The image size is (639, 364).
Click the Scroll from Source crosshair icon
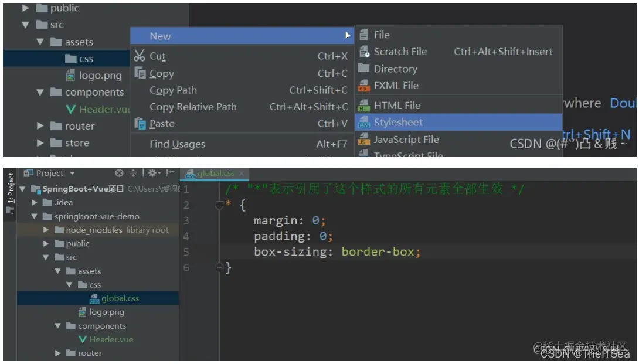coord(119,173)
